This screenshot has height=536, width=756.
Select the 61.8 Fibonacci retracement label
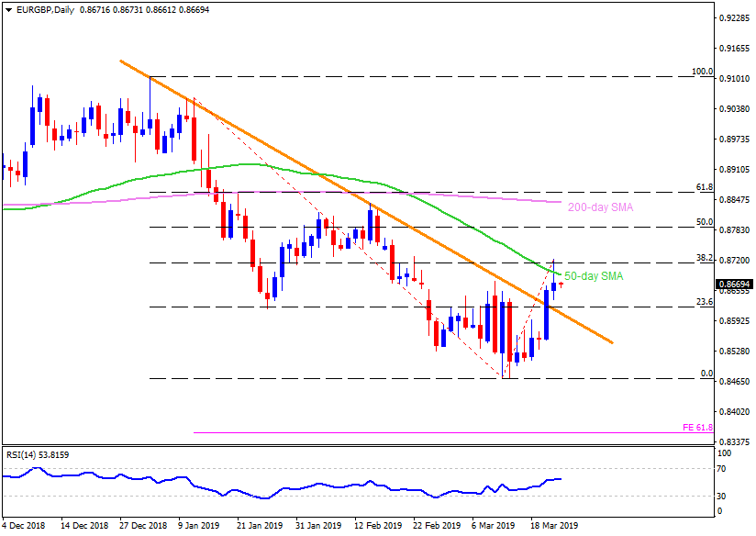coord(705,187)
